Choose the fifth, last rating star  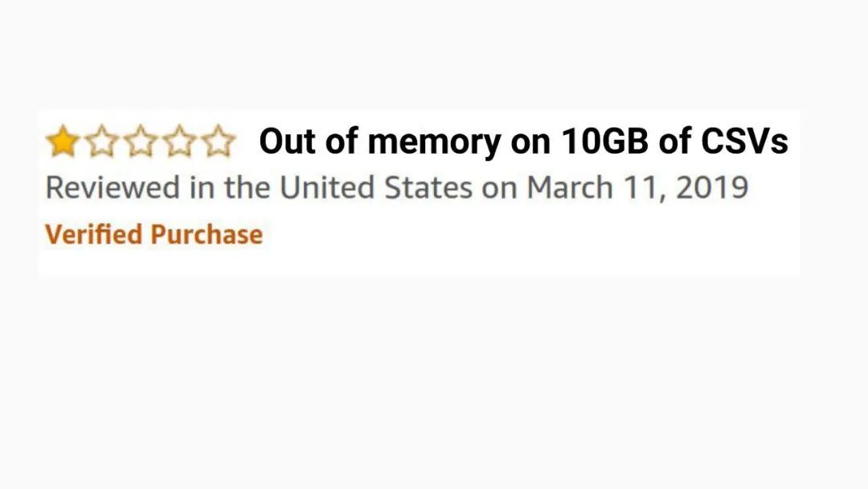[x=217, y=142]
